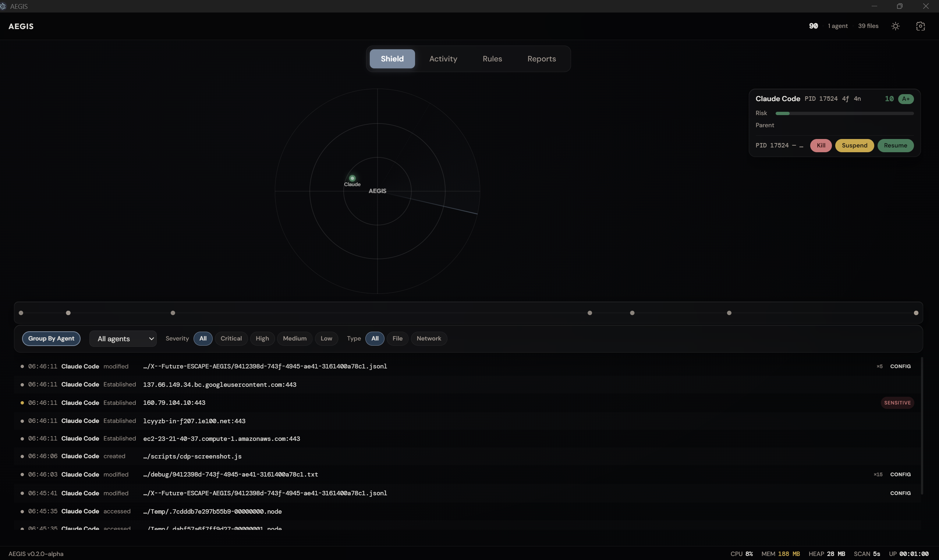Resume the Claude Code agent
The image size is (939, 560).
pyautogui.click(x=895, y=146)
